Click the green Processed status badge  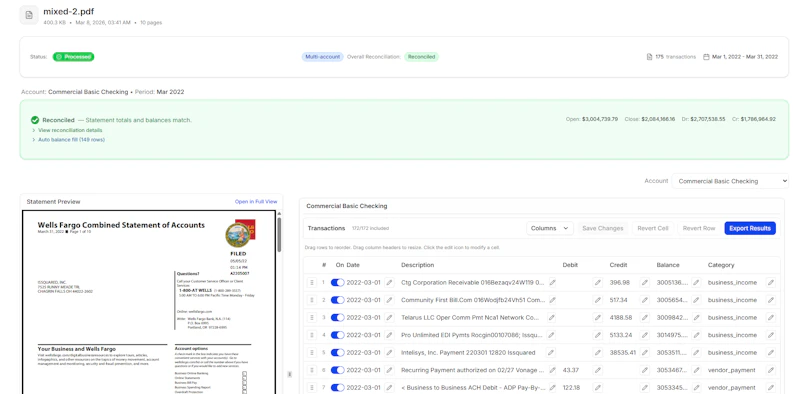point(73,57)
